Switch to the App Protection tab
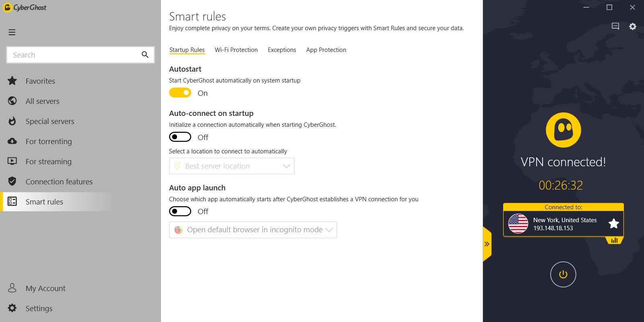Viewport: 644px width, 322px height. [326, 50]
